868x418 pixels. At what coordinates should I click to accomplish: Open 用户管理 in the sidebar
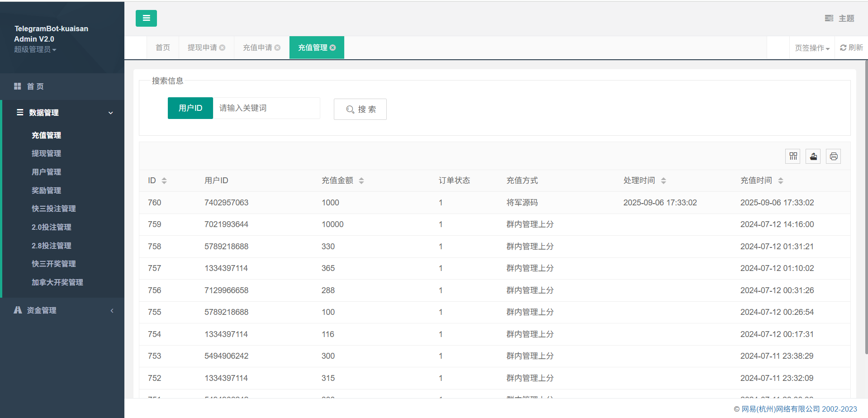(x=46, y=172)
